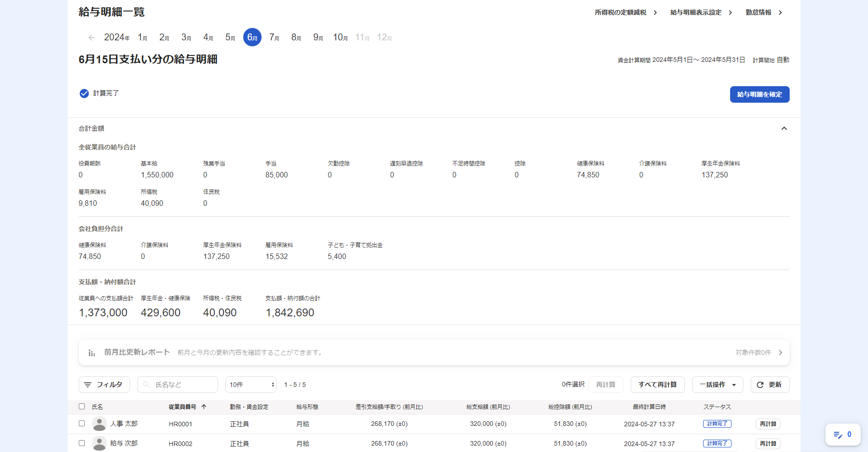Select the checkbox on 給与 次郎's row
Viewport: 868px width, 452px height.
[x=82, y=443]
